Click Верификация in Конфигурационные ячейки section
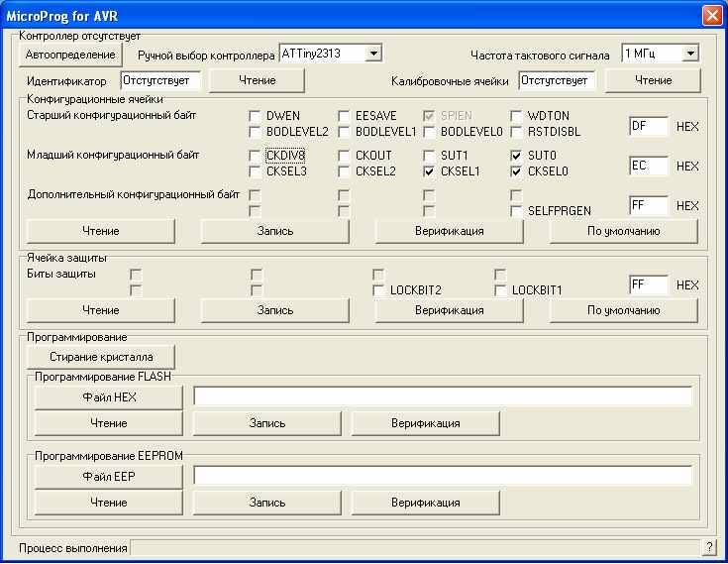 (449, 231)
